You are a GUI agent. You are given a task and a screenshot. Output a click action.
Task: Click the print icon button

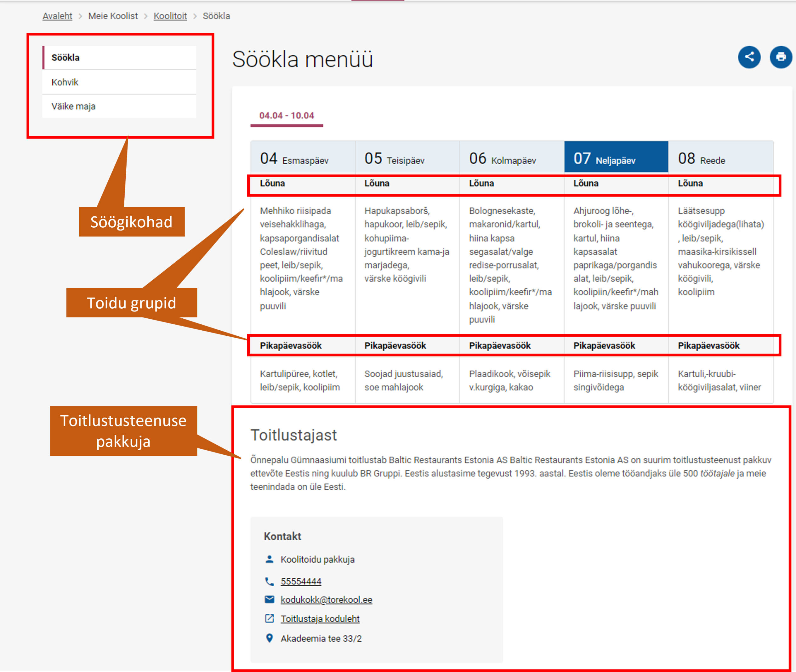pos(780,57)
